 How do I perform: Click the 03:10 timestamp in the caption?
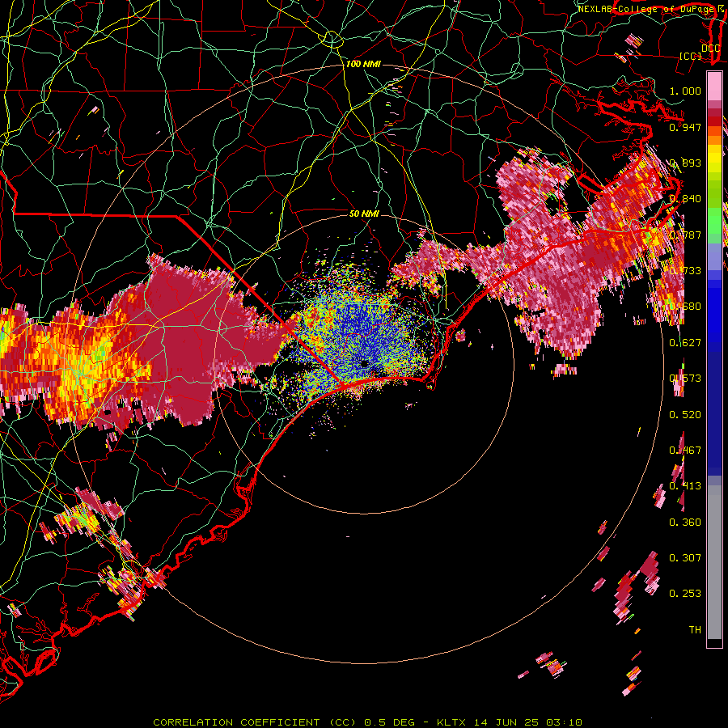pyautogui.click(x=564, y=722)
